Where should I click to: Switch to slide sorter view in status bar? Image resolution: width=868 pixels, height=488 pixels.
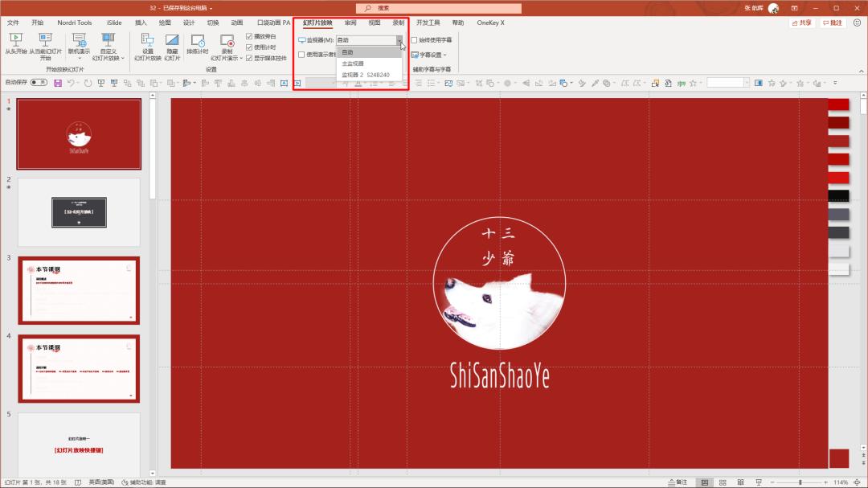(722, 482)
